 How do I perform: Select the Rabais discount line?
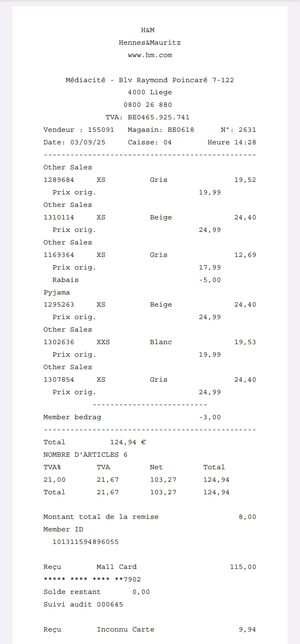[x=65, y=280]
